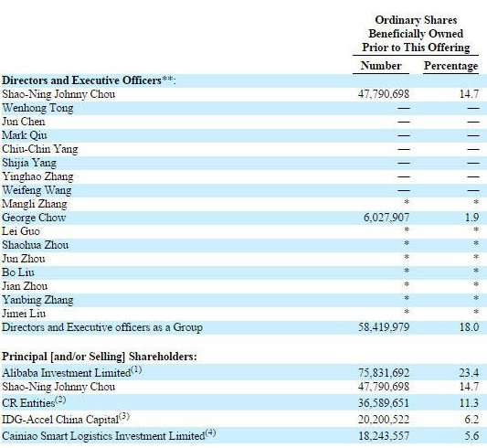Click the name Chiu-Chin Yang
The image size is (487, 448).
(40, 149)
